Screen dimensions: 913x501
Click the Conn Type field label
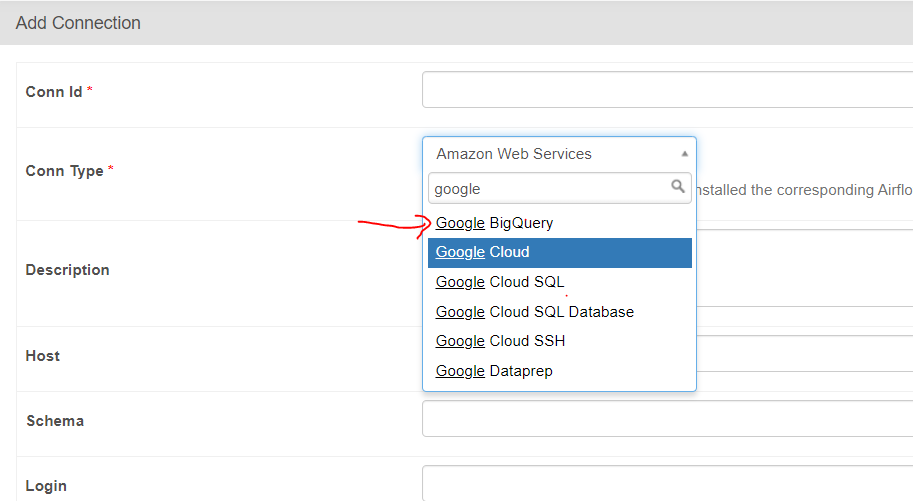(64, 171)
